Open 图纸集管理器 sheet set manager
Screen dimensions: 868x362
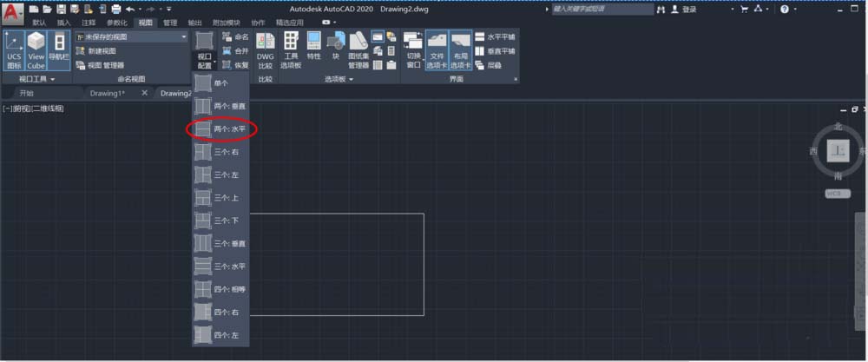[358, 50]
